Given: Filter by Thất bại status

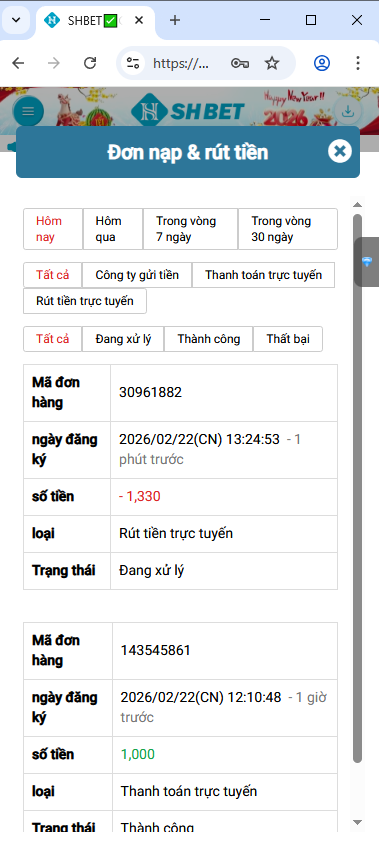Looking at the screenshot, I should pyautogui.click(x=288, y=339).
